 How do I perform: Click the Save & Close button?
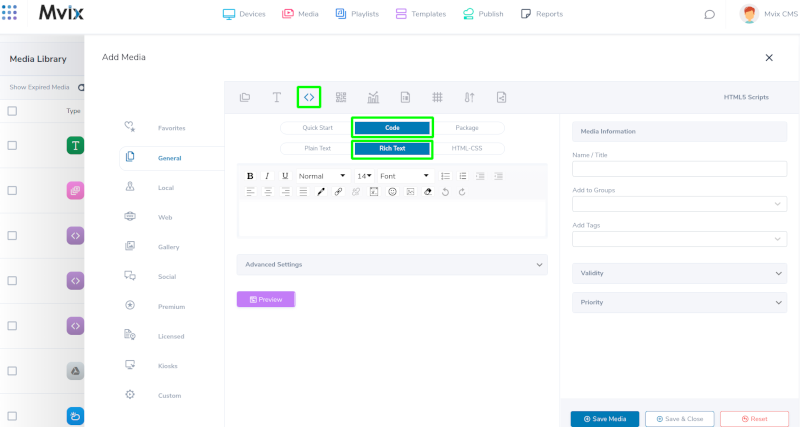click(680, 419)
